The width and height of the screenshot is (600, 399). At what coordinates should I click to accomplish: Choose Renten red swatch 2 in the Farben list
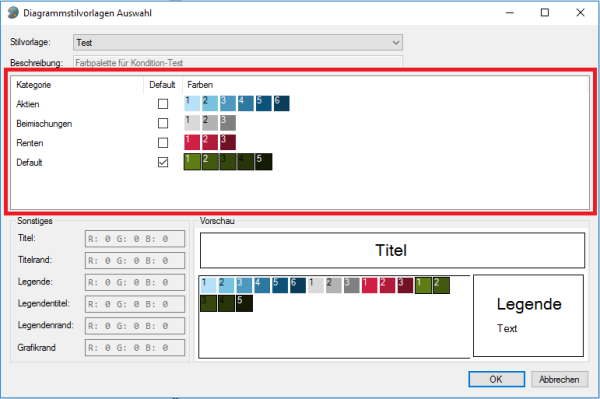[210, 142]
